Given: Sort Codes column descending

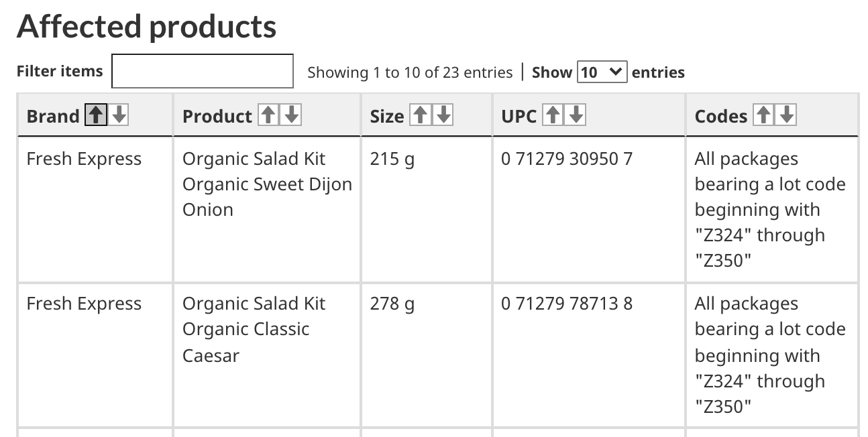Looking at the screenshot, I should pos(786,115).
